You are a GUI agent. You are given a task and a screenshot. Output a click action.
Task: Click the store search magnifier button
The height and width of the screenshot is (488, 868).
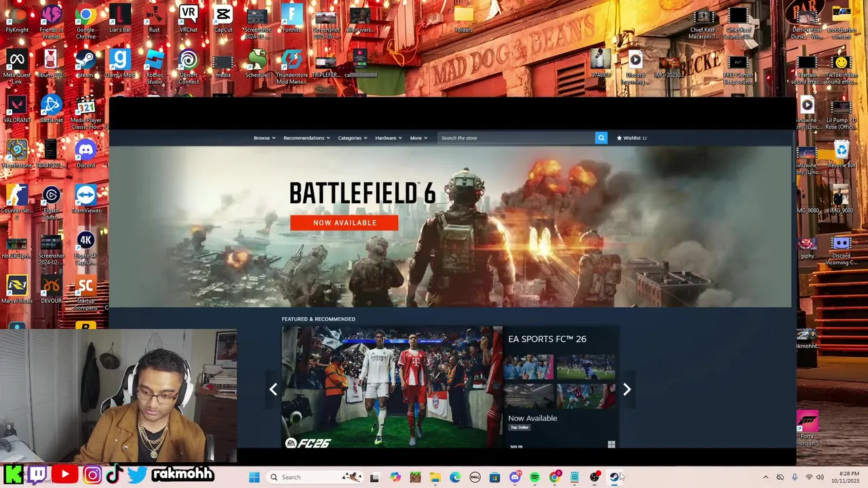(601, 138)
